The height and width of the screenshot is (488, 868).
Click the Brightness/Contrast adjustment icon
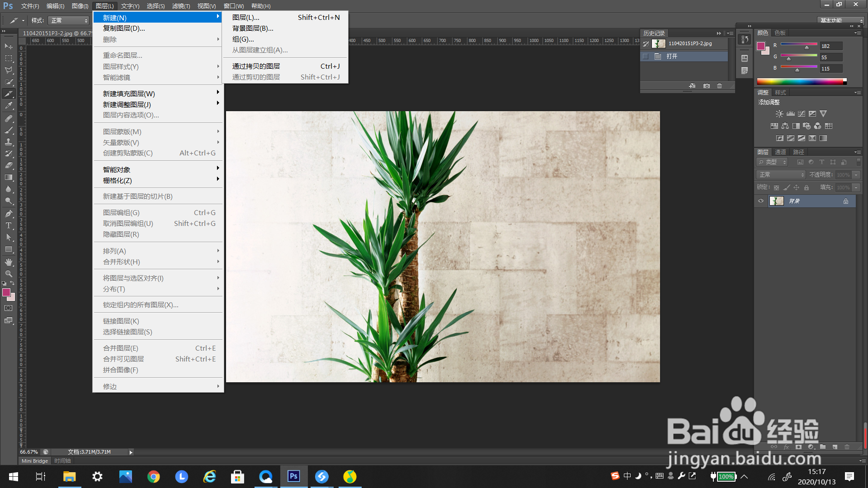tap(779, 114)
